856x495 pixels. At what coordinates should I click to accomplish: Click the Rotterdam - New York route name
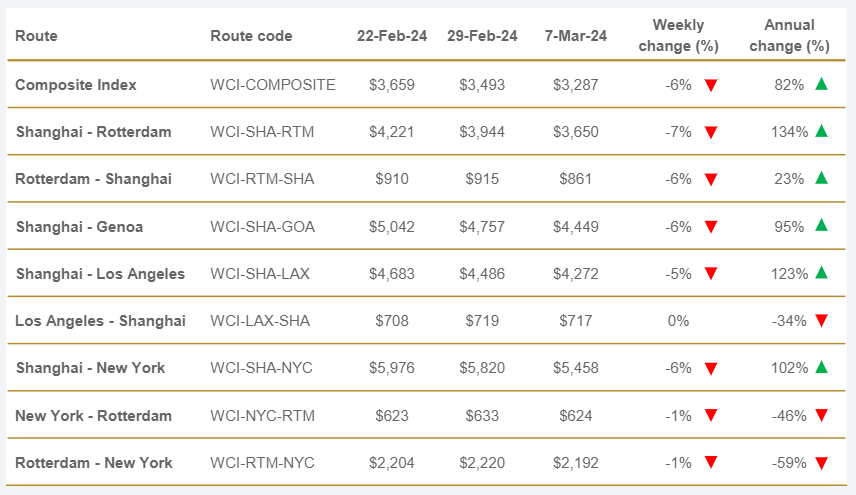pyautogui.click(x=94, y=463)
